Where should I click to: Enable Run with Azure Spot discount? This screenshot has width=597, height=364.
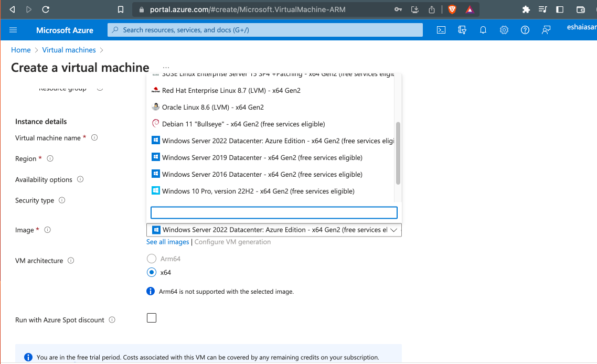pyautogui.click(x=152, y=317)
